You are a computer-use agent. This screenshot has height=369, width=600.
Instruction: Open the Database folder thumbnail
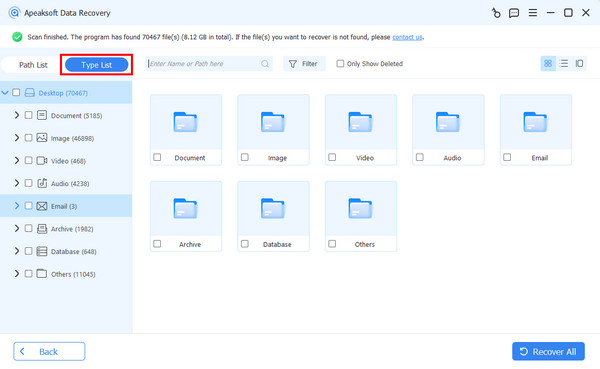click(273, 209)
